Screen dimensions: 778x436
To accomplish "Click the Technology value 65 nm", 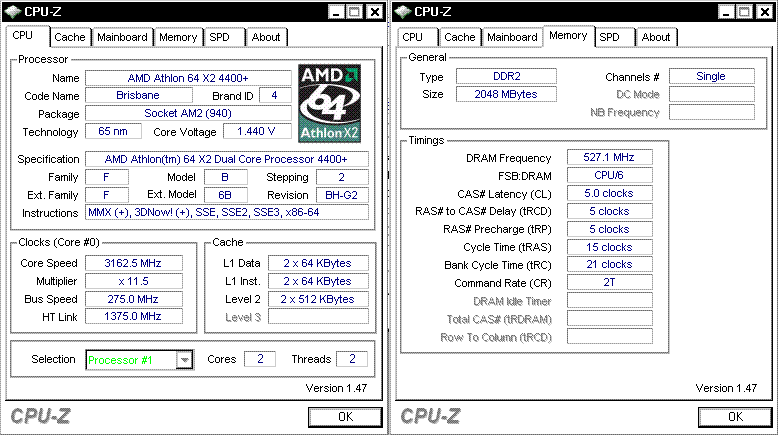I will 113,131.
